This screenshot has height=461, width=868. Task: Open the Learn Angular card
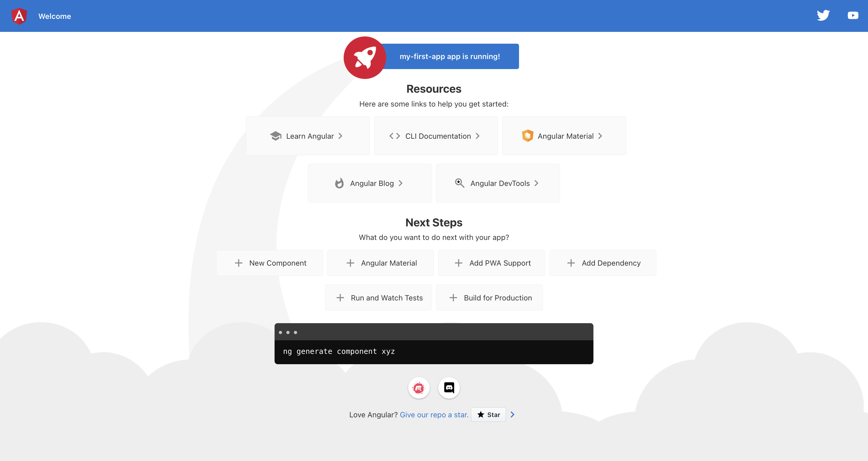308,136
